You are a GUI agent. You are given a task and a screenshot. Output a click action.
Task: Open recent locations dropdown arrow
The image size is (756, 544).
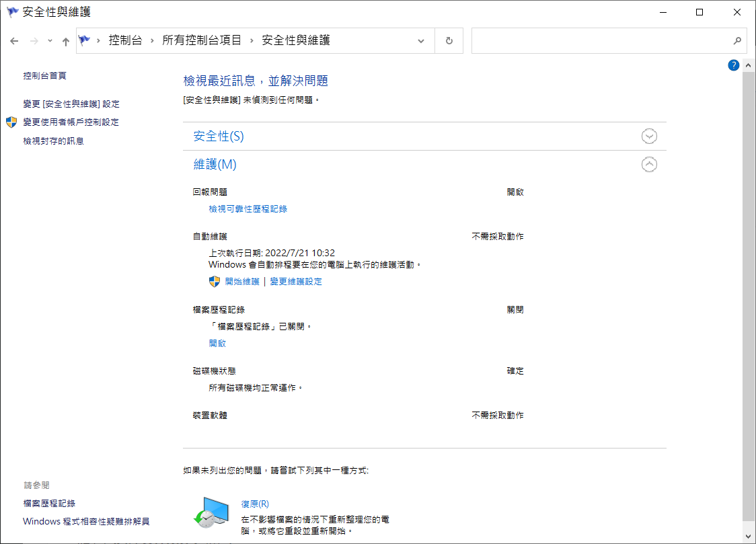point(50,41)
